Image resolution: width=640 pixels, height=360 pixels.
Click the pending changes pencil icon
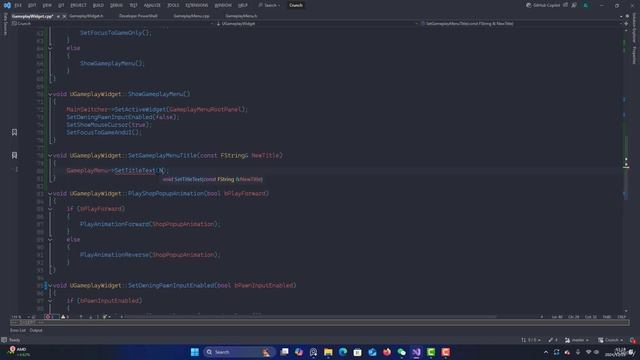point(553,340)
